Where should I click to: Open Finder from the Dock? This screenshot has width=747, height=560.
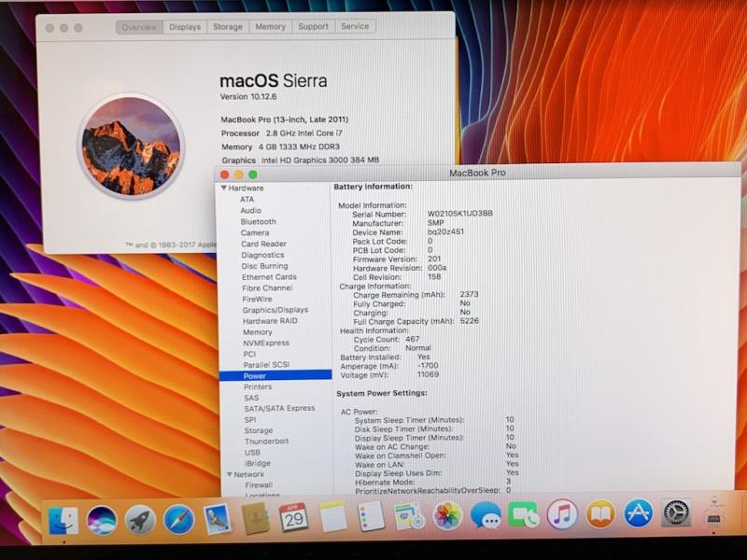[x=63, y=519]
